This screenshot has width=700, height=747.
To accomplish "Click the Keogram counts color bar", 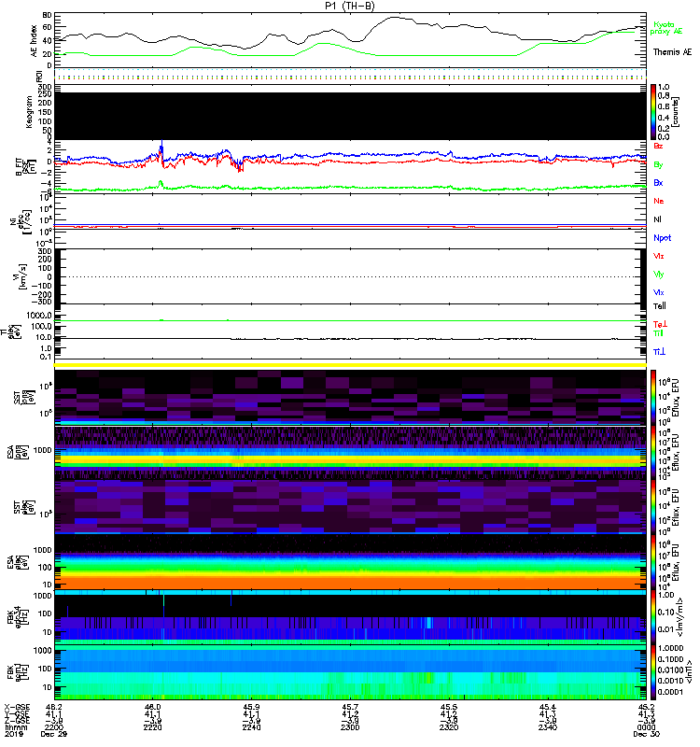I will pyautogui.click(x=653, y=112).
